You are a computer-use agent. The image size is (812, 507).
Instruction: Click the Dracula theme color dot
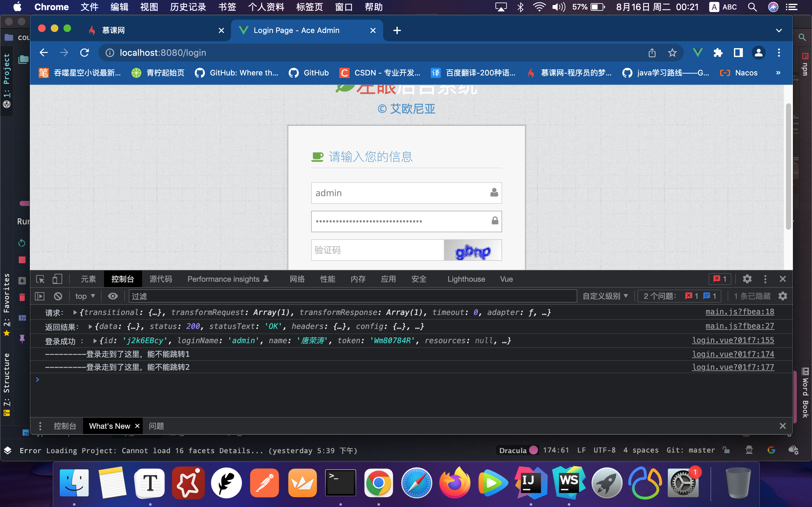click(x=534, y=450)
